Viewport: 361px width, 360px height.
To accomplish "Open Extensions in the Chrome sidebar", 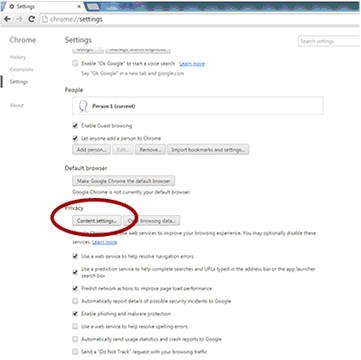I will tap(22, 69).
